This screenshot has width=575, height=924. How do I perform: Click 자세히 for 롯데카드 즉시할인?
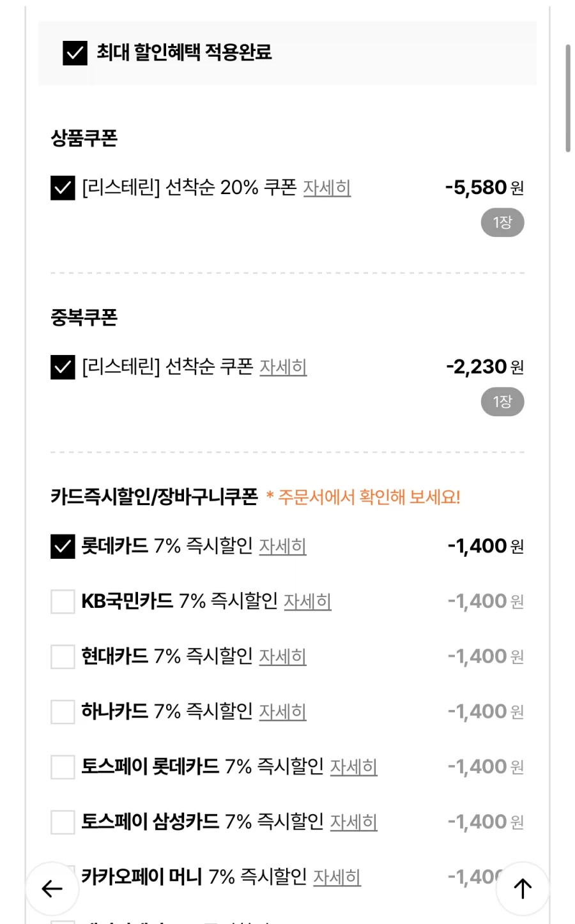283,547
